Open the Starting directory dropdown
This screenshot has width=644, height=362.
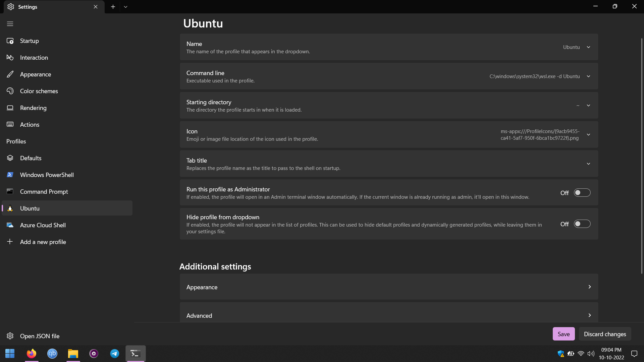point(589,105)
